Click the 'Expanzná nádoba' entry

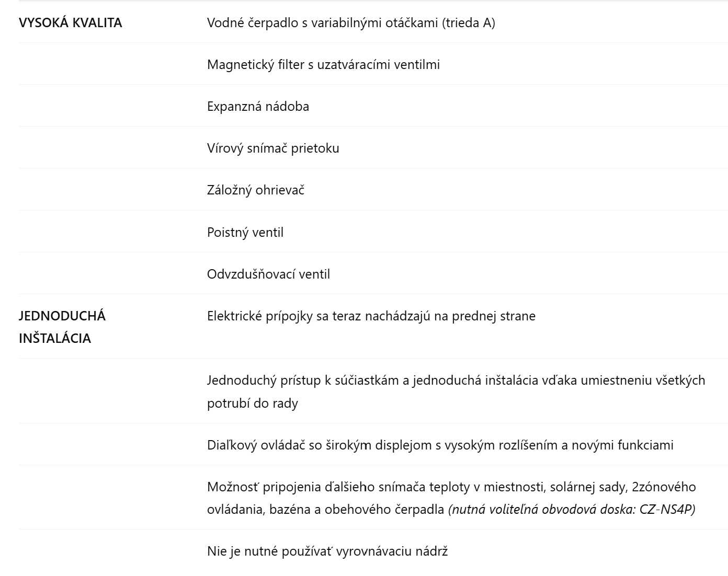pyautogui.click(x=258, y=107)
